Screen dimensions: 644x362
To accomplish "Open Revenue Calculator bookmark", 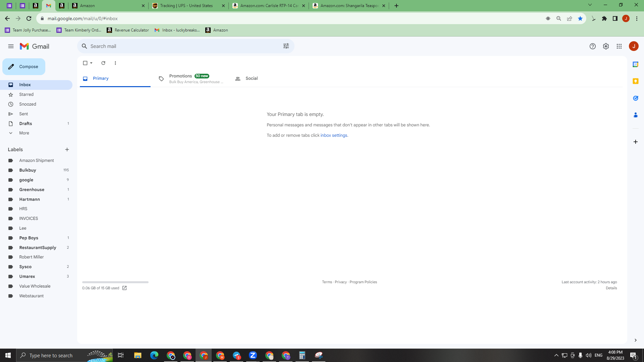I will point(128,30).
